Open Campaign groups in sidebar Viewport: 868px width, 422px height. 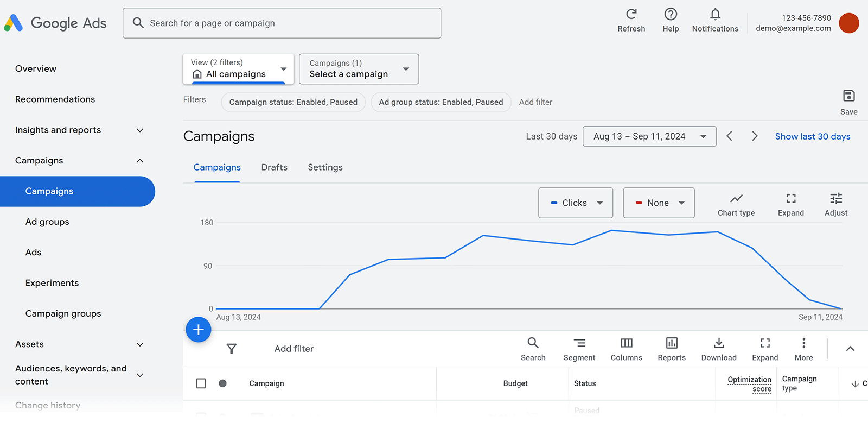pos(63,313)
